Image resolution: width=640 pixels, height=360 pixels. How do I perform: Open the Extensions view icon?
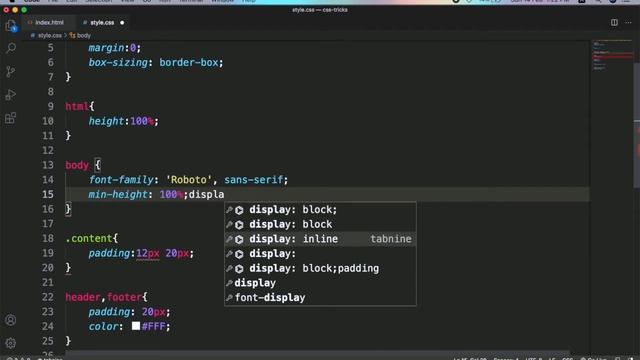(x=11, y=118)
